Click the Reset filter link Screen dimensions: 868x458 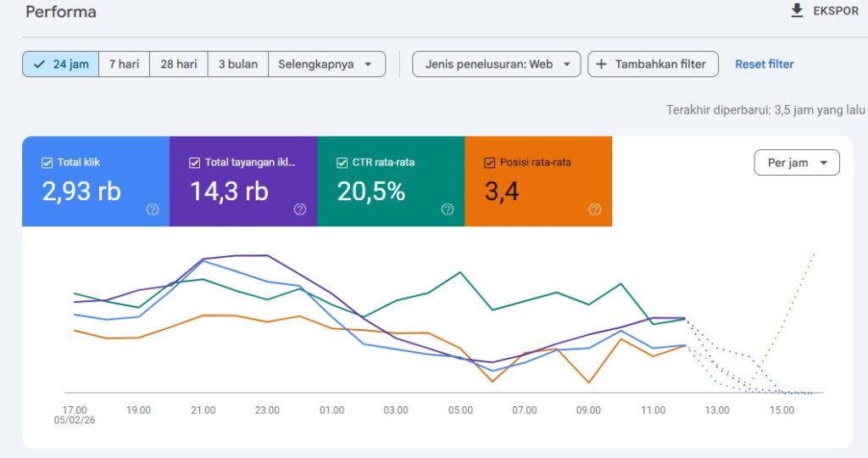coord(764,64)
